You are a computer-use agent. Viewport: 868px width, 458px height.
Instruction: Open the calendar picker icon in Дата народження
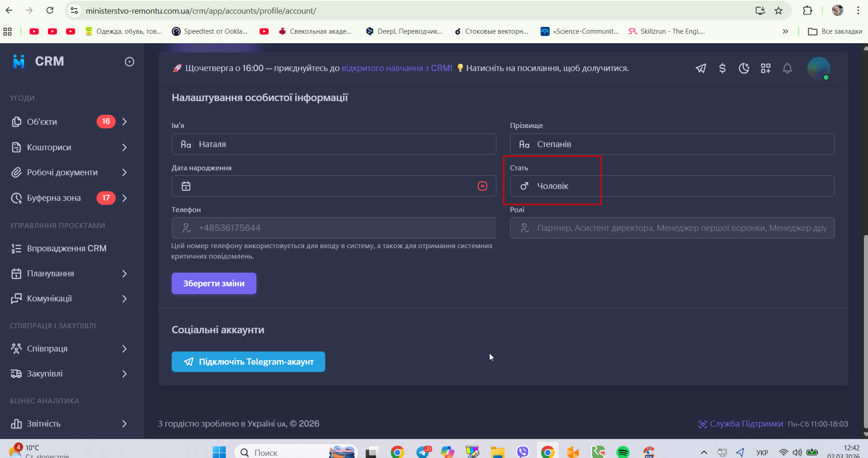pyautogui.click(x=186, y=186)
